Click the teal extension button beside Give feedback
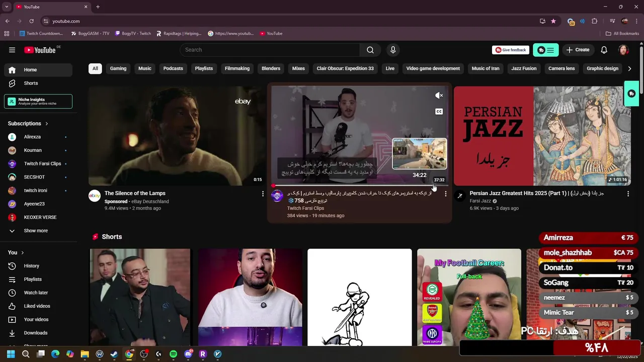This screenshot has width=644, height=362. point(546,50)
